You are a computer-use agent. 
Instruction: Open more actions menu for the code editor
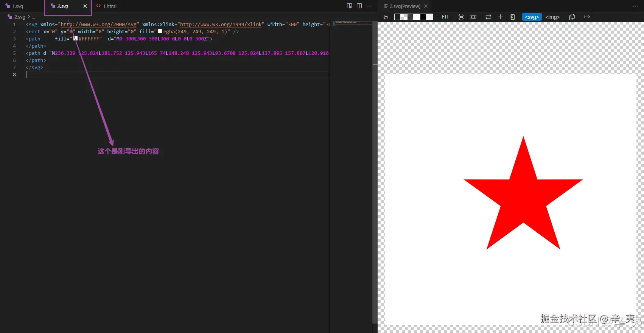pyautogui.click(x=369, y=6)
